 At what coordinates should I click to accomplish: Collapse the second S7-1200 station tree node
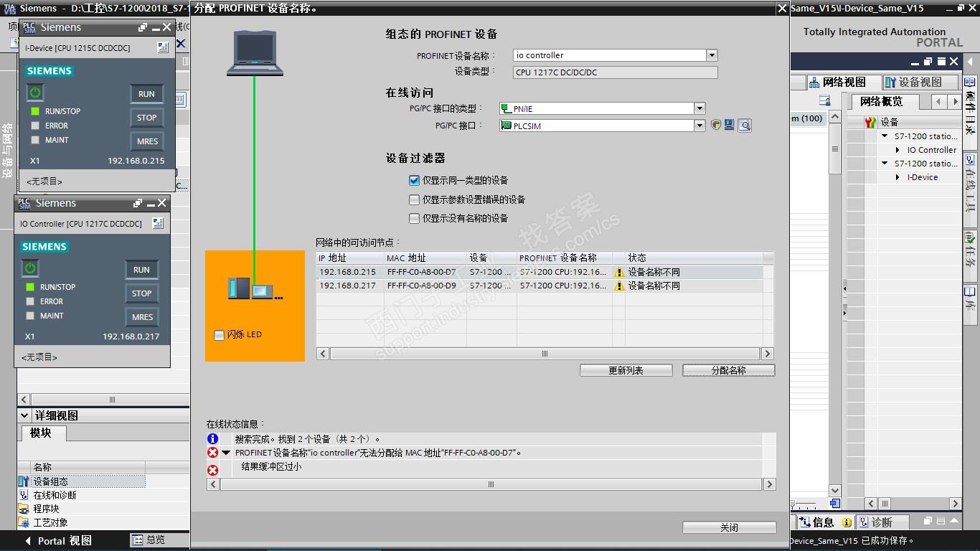point(885,164)
